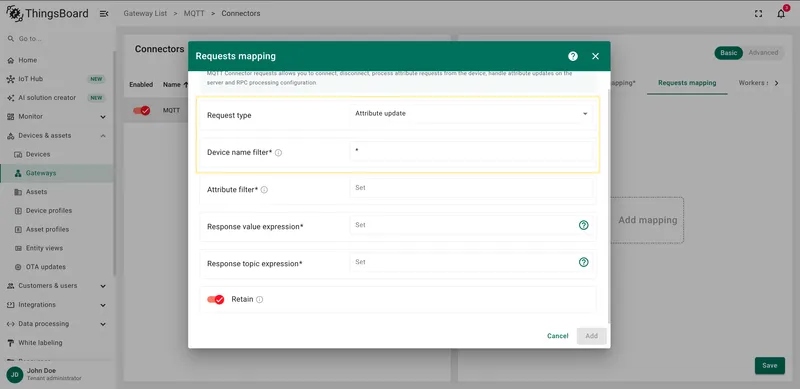The width and height of the screenshot is (800, 389).
Task: Open Response topic expression help icon
Action: (584, 262)
